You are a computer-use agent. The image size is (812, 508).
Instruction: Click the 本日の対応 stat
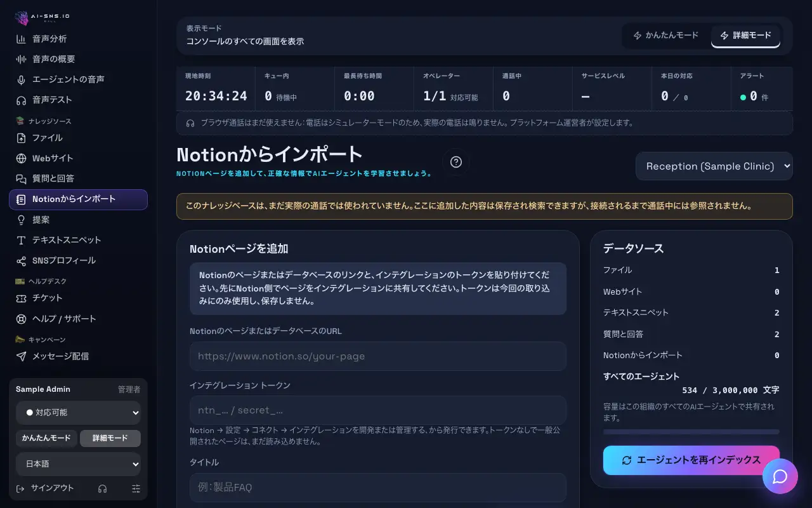[x=691, y=88]
